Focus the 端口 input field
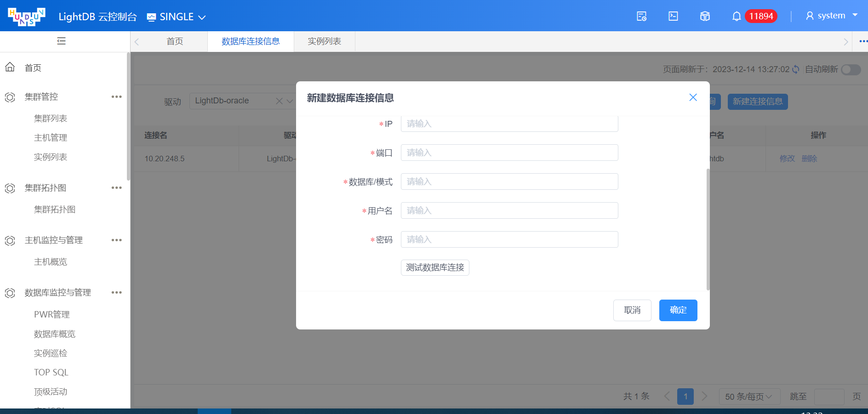This screenshot has width=868, height=414. pos(509,153)
